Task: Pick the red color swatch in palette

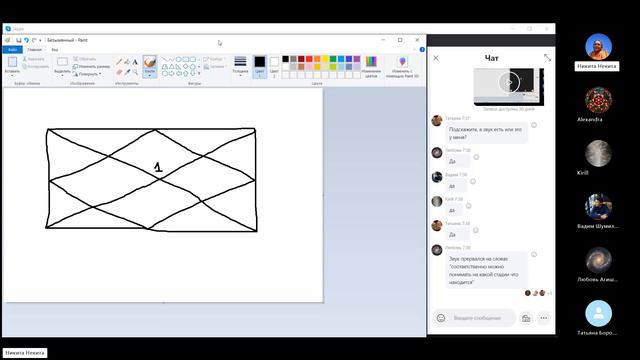Action: [309, 59]
